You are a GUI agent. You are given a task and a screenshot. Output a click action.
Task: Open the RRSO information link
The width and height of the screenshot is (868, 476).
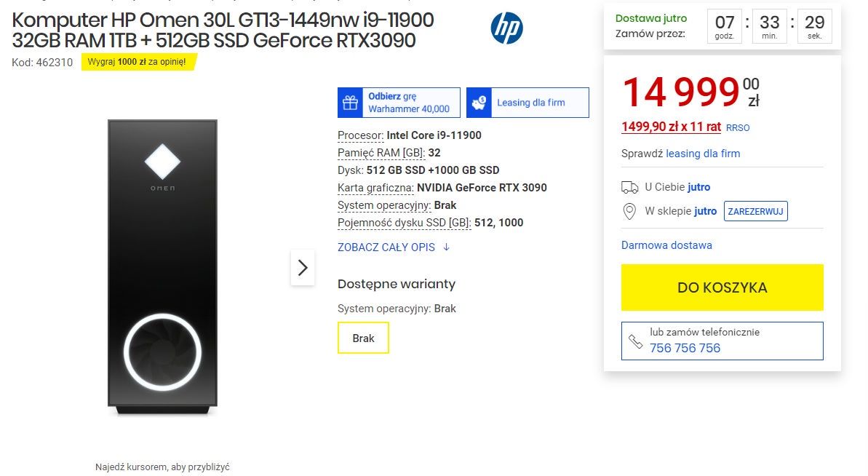pos(737,128)
